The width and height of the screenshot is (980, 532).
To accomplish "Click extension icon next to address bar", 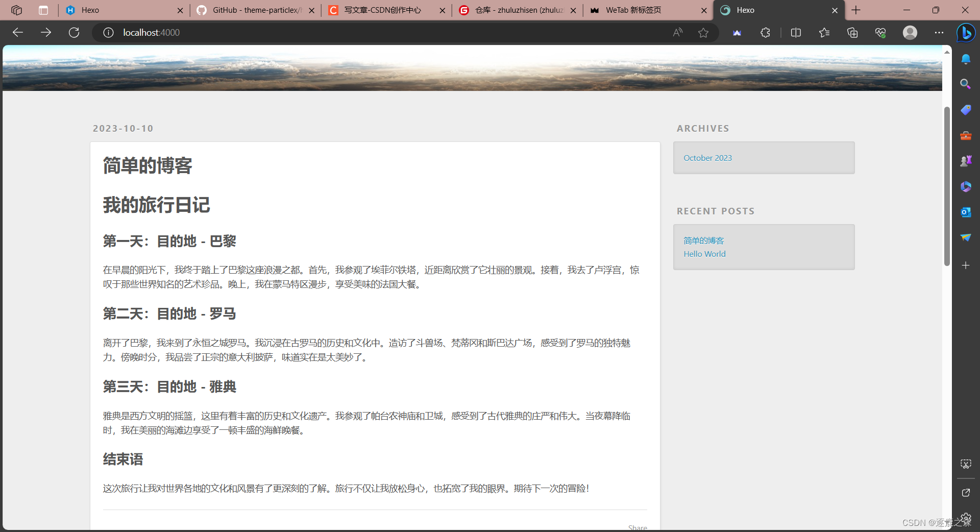I will click(x=737, y=33).
